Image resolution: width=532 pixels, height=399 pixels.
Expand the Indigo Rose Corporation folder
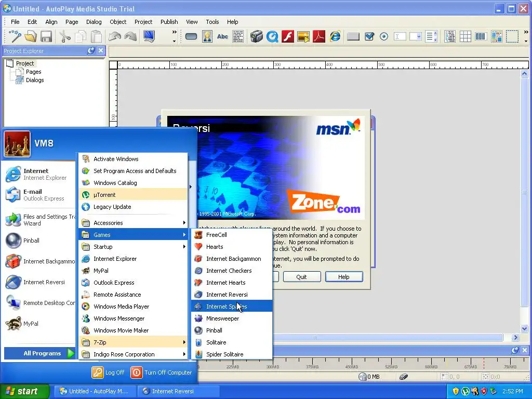coord(134,354)
